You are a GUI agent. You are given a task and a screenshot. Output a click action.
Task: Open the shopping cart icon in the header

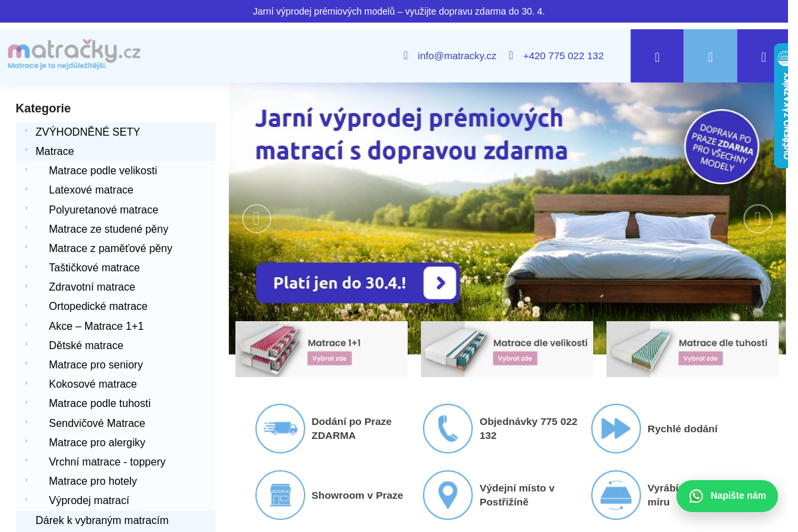[763, 56]
